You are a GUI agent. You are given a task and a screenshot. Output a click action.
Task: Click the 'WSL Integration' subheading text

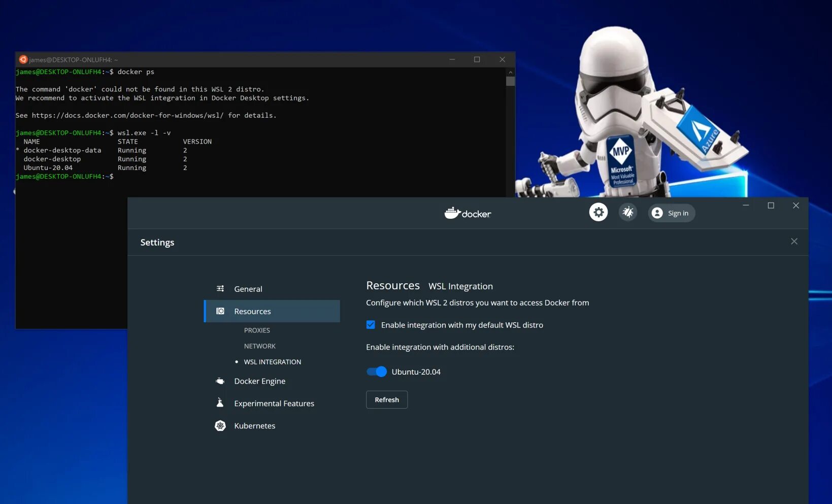[x=460, y=286]
